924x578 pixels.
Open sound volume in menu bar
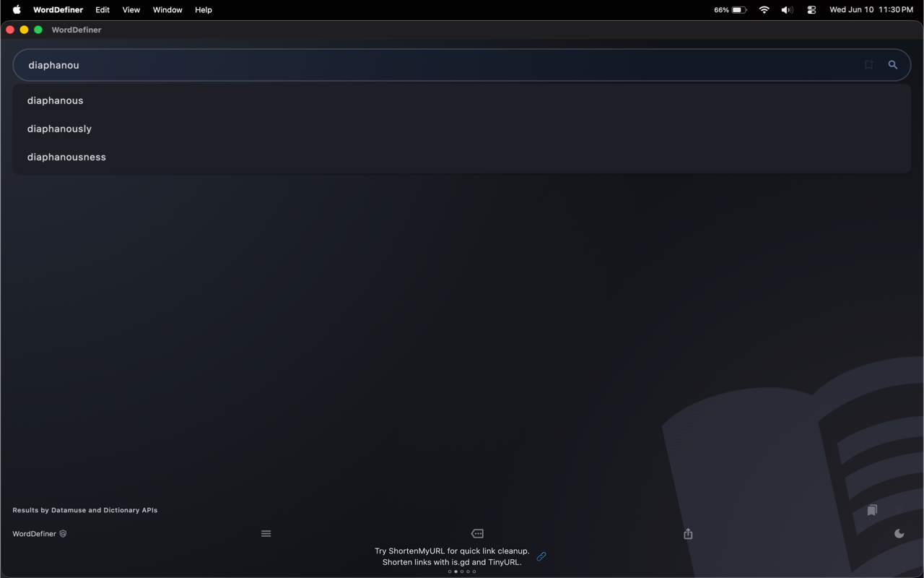tap(787, 10)
